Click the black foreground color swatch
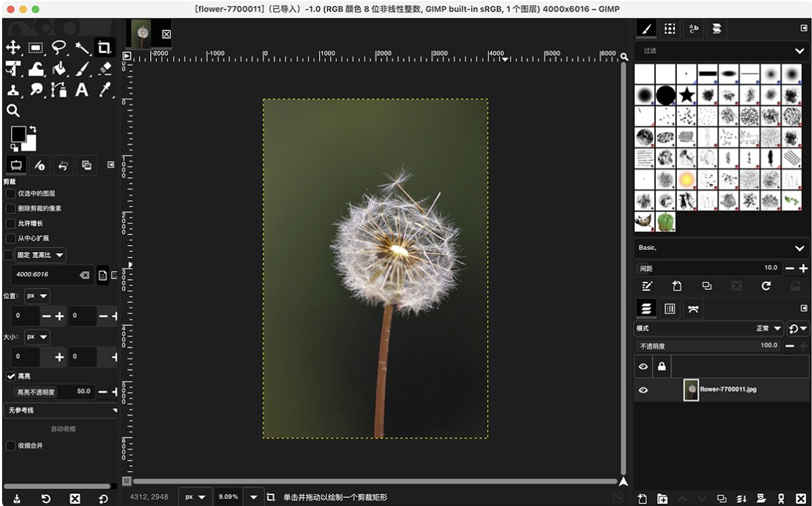This screenshot has width=812, height=506. (x=18, y=134)
